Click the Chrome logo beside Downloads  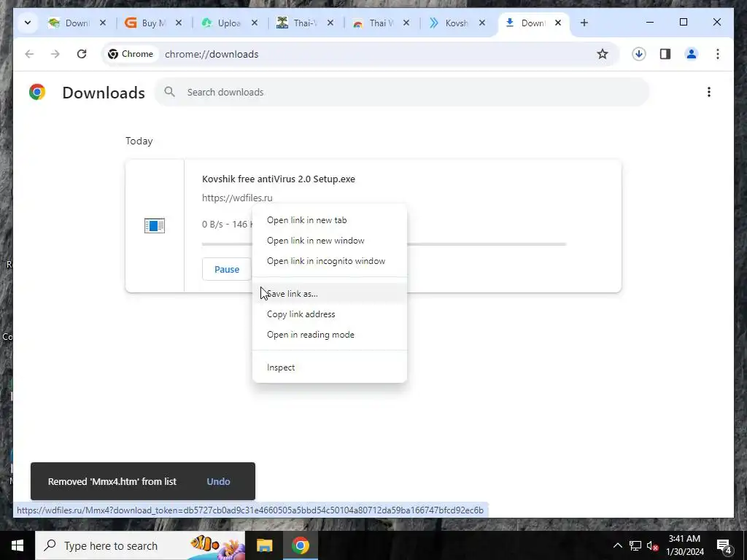(x=37, y=92)
